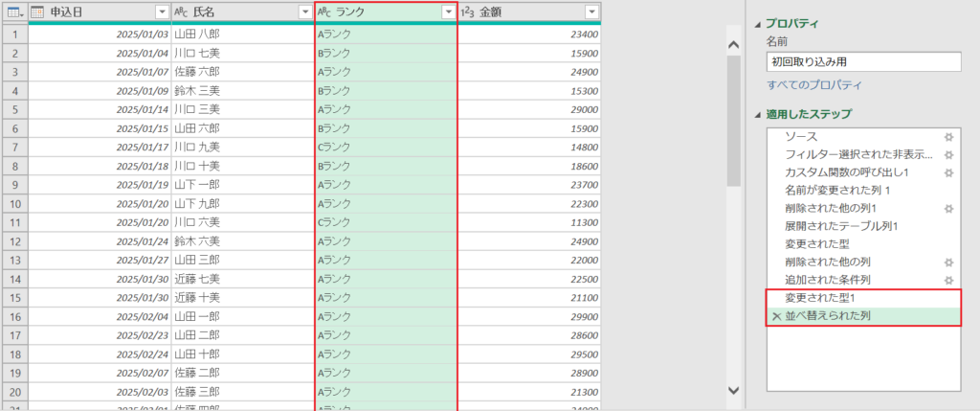The width and height of the screenshot is (980, 411).
Task: Open the すべてのプロパティ link
Action: (x=814, y=84)
